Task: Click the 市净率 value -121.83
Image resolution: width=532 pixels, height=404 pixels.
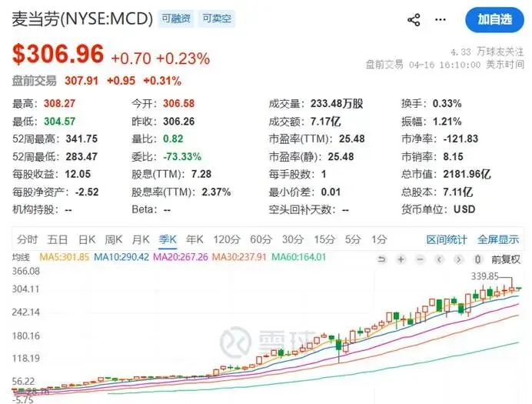Action: [461, 139]
